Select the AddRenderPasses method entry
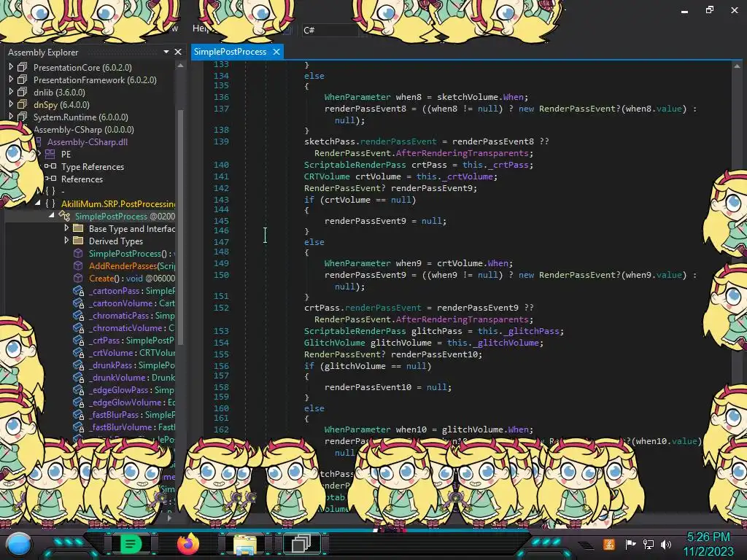This screenshot has width=747, height=560. click(x=132, y=265)
